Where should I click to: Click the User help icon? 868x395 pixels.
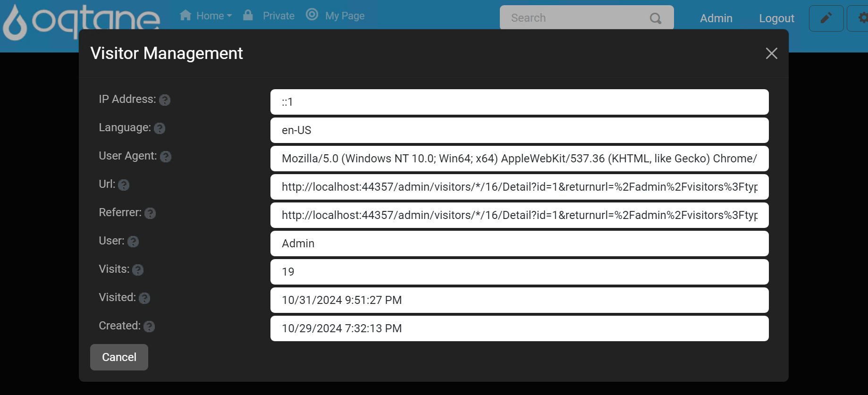(x=133, y=242)
